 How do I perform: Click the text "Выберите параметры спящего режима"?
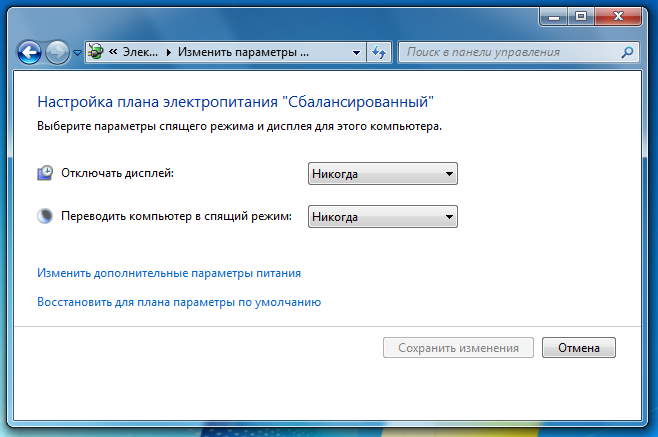pos(145,126)
